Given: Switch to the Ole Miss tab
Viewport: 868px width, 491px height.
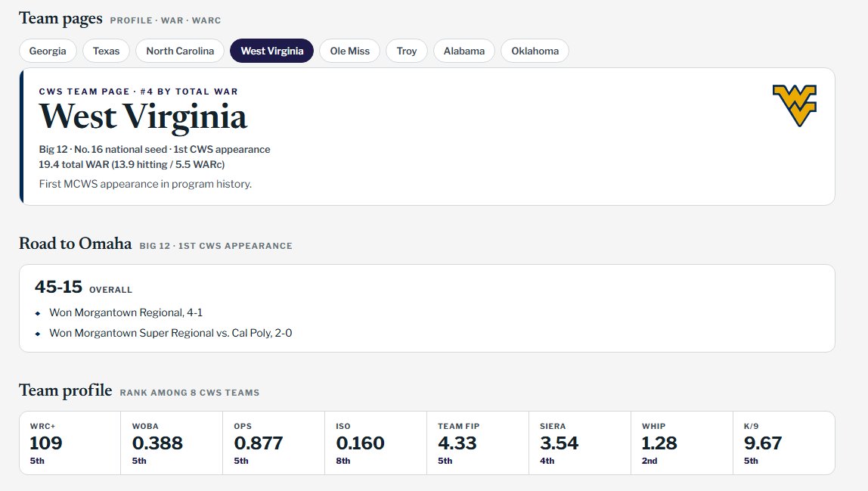Looking at the screenshot, I should (350, 51).
